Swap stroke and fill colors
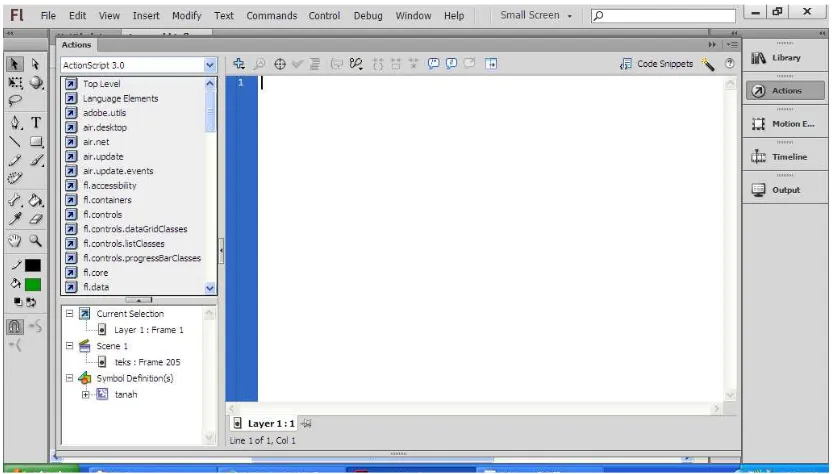The height and width of the screenshot is (474, 832). tap(31, 302)
